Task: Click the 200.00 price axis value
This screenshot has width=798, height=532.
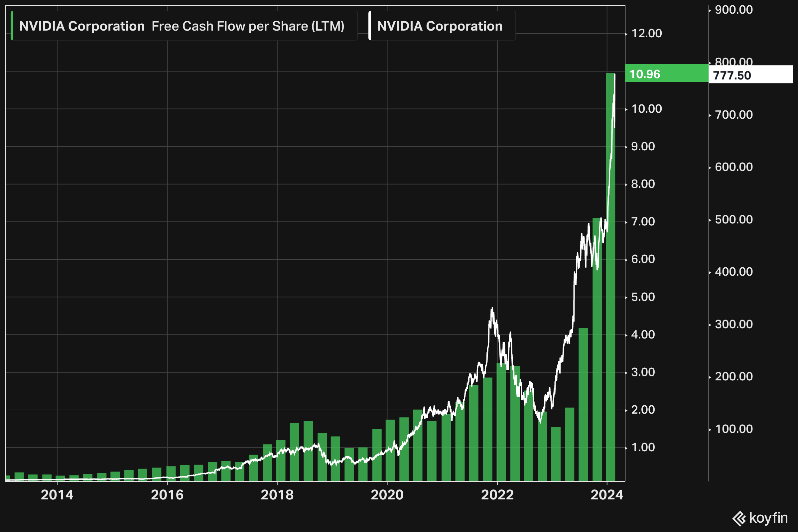Action: click(x=734, y=377)
